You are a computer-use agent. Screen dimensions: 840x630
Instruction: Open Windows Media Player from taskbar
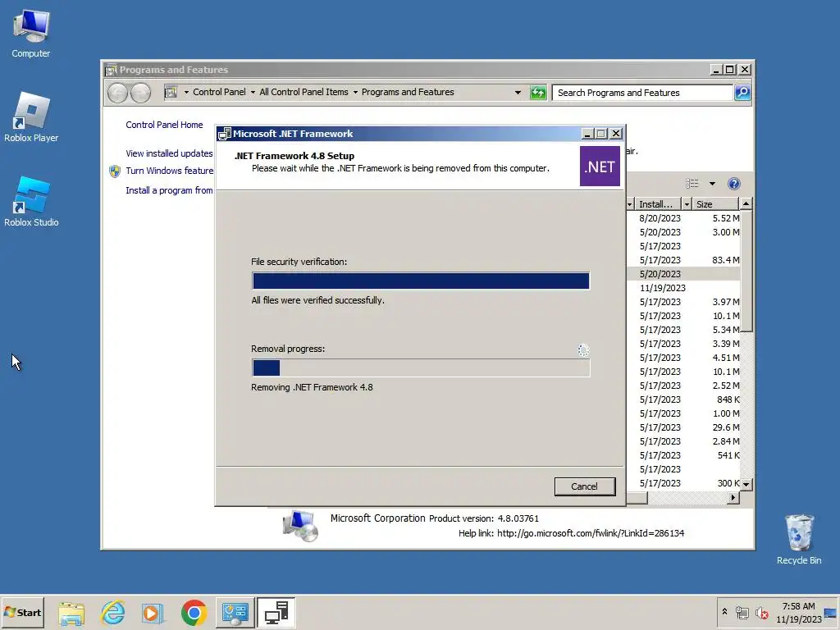pyautogui.click(x=153, y=613)
